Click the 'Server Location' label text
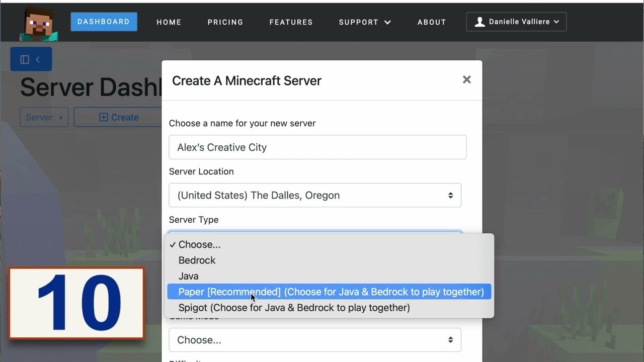The image size is (644, 362). click(x=201, y=171)
